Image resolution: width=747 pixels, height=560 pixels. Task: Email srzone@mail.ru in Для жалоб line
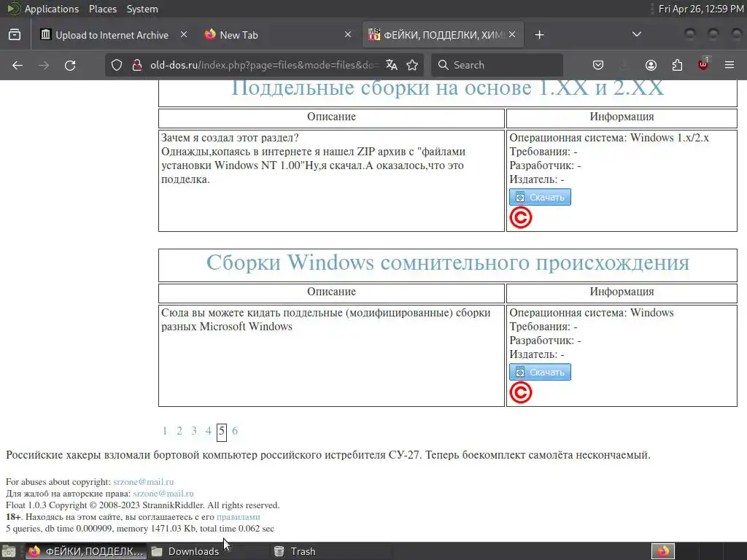click(x=163, y=494)
